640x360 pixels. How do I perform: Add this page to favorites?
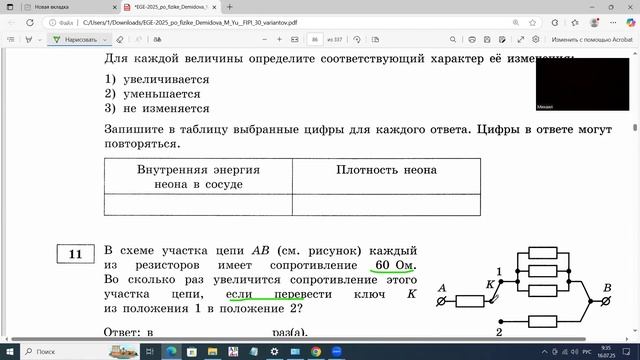point(533,23)
